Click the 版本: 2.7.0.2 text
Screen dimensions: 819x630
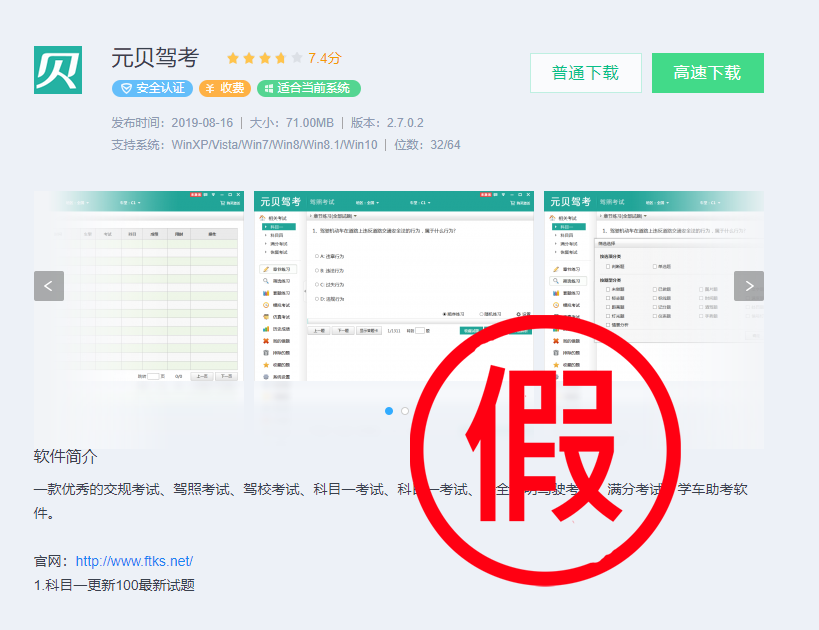[387, 123]
